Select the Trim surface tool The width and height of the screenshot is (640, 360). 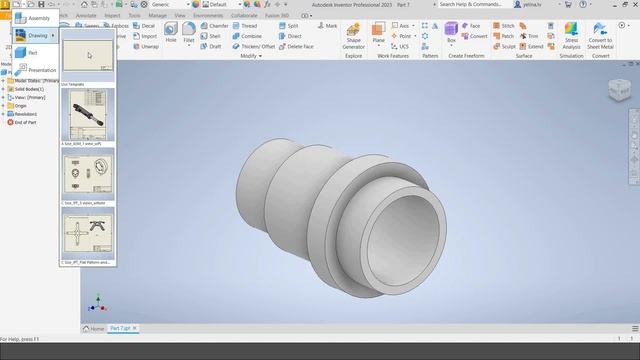(529, 36)
